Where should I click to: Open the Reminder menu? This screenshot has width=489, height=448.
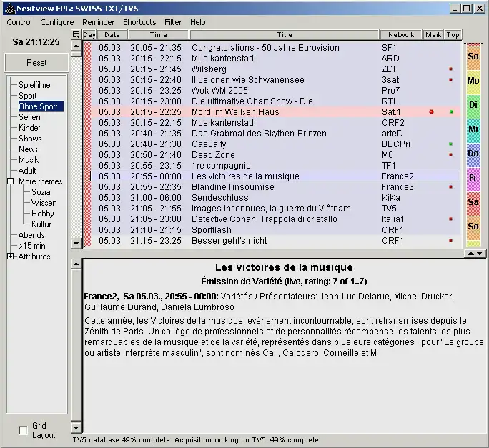(98, 22)
